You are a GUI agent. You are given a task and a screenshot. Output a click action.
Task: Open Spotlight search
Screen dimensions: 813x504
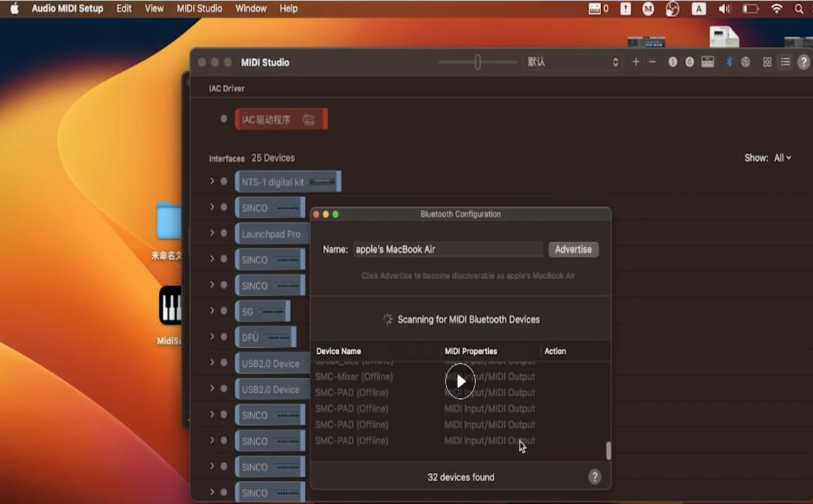tap(799, 9)
